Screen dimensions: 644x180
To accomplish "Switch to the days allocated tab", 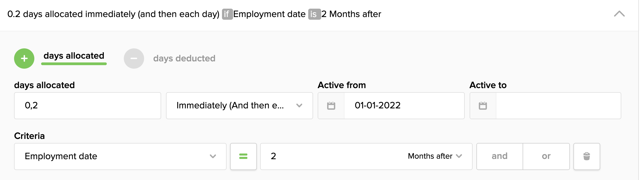I will point(74,56).
